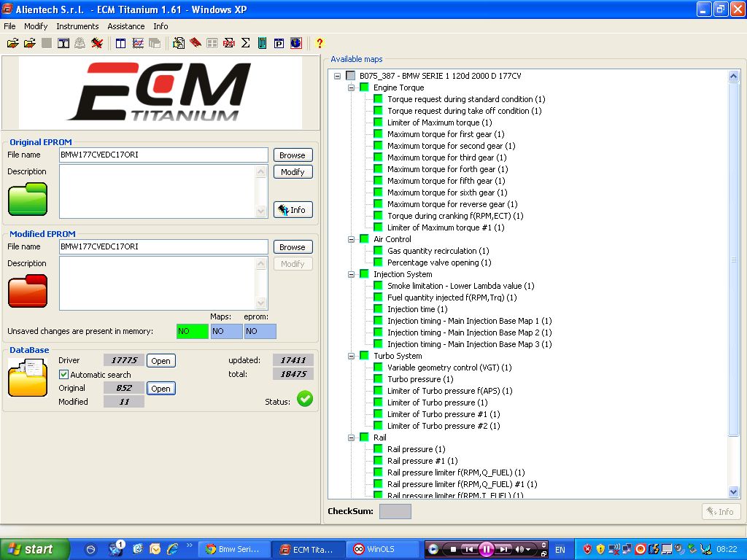Click the red chip toolbar icon
Screen dimensions: 747x560
point(196,43)
